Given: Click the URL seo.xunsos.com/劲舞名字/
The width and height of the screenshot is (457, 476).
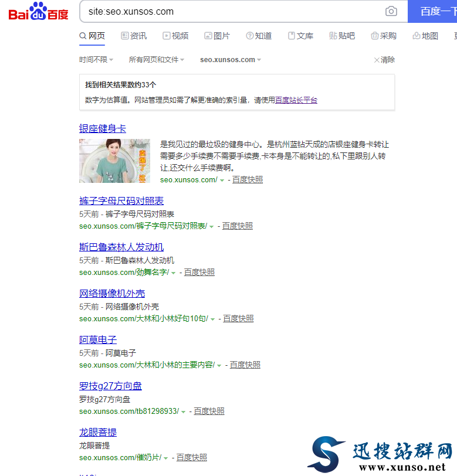Looking at the screenshot, I should coord(124,273).
